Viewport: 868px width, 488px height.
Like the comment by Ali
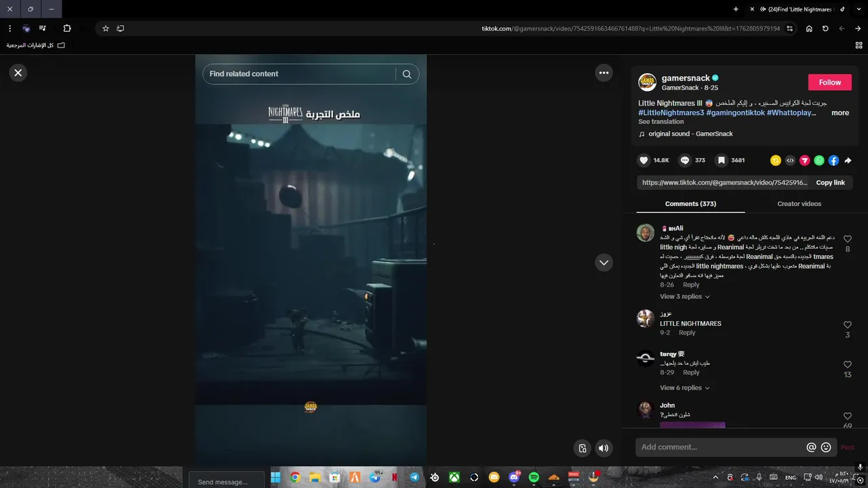848,239
